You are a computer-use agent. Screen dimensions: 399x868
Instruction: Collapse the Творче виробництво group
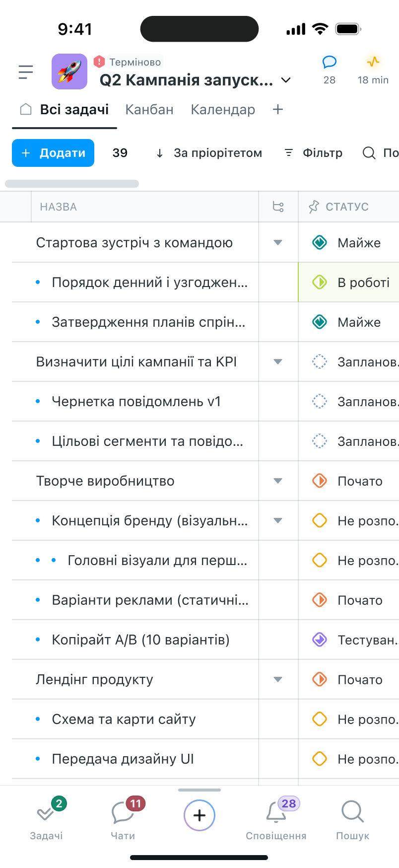click(278, 481)
